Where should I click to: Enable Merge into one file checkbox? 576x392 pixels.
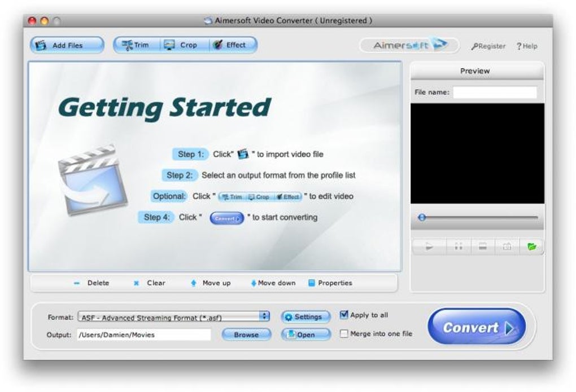click(x=343, y=334)
